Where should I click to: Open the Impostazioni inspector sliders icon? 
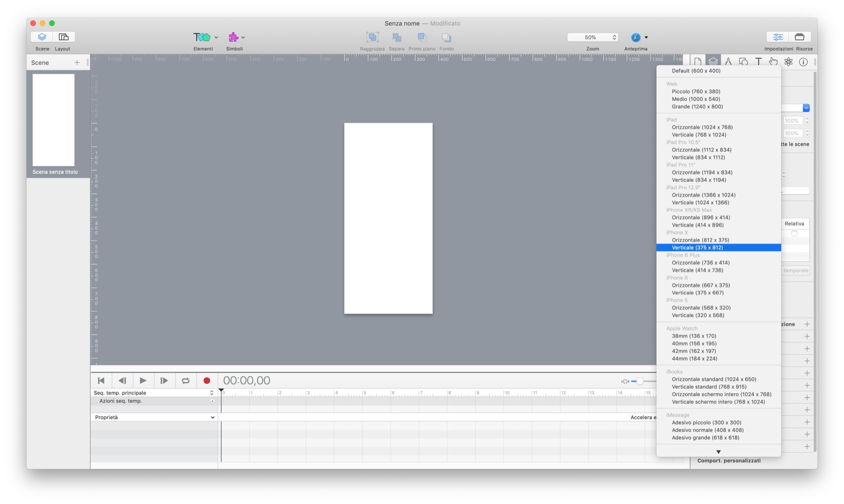pyautogui.click(x=778, y=37)
